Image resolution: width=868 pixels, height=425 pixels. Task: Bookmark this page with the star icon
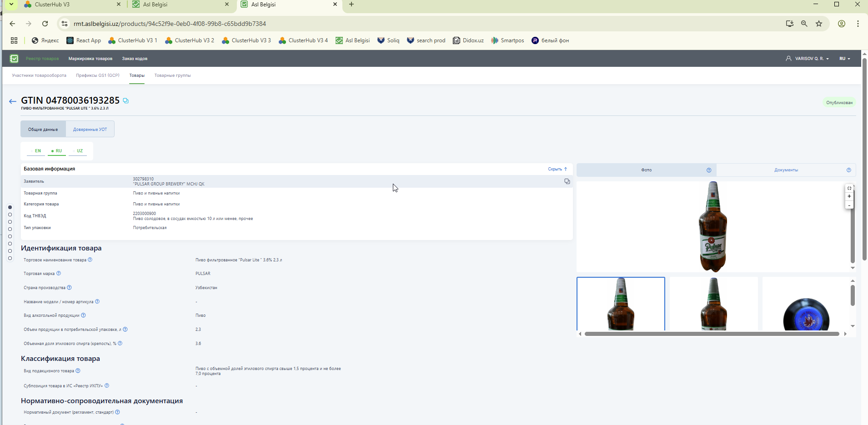[819, 24]
